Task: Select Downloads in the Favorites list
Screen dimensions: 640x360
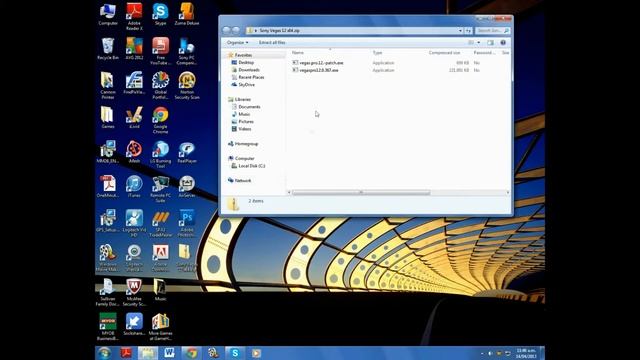Action: point(249,70)
